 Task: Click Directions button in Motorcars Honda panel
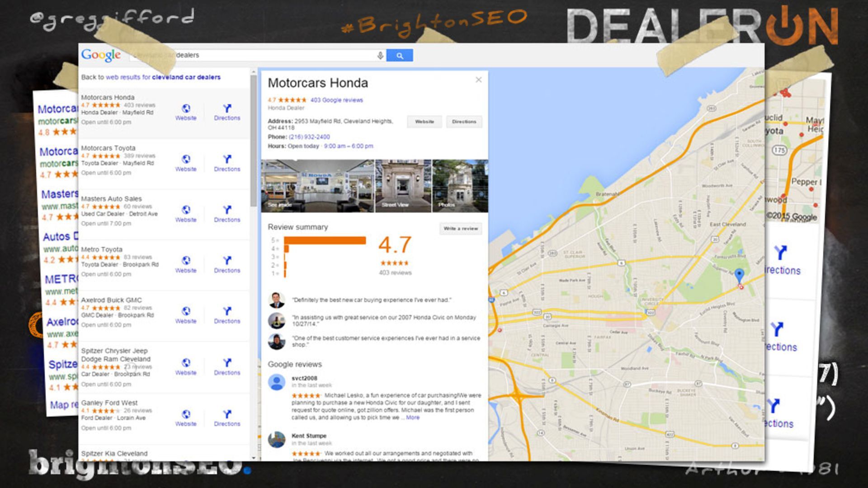[464, 122]
